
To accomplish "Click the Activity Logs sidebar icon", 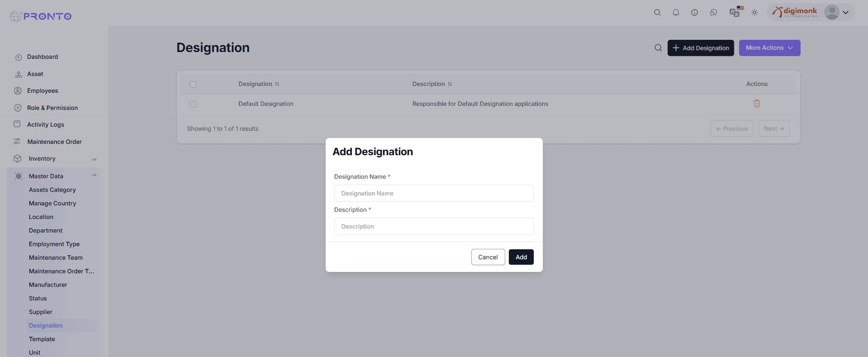I will click(17, 124).
